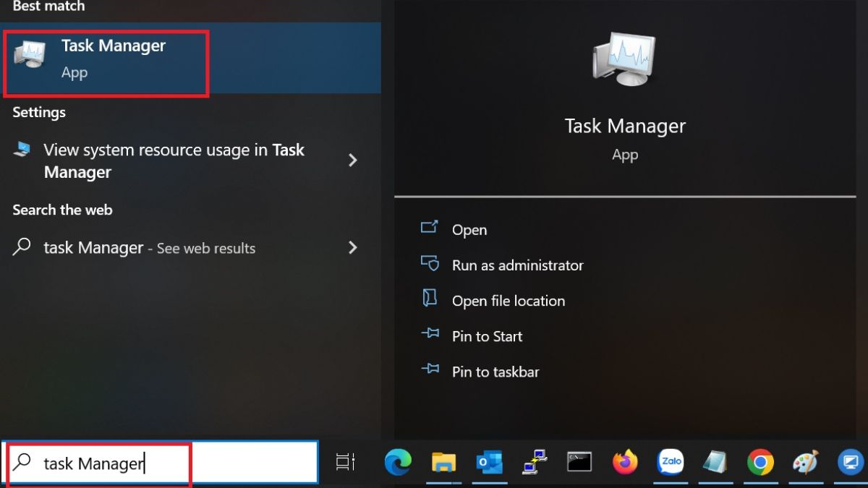The width and height of the screenshot is (868, 488).
Task: Open Zalo from the taskbar
Action: (671, 461)
